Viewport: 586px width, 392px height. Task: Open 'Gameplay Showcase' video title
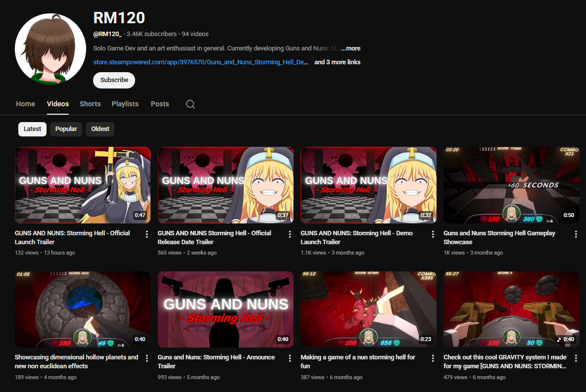(499, 237)
